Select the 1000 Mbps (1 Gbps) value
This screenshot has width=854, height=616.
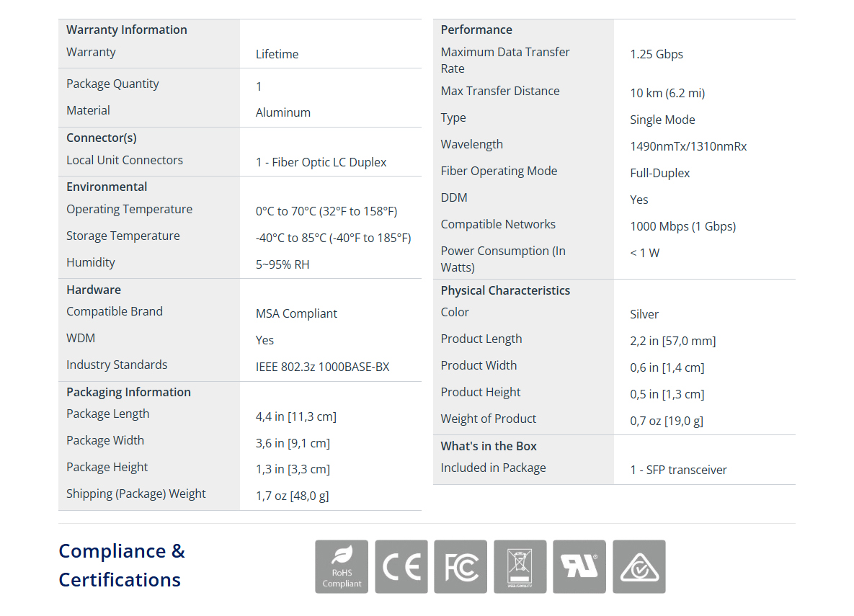pyautogui.click(x=683, y=226)
